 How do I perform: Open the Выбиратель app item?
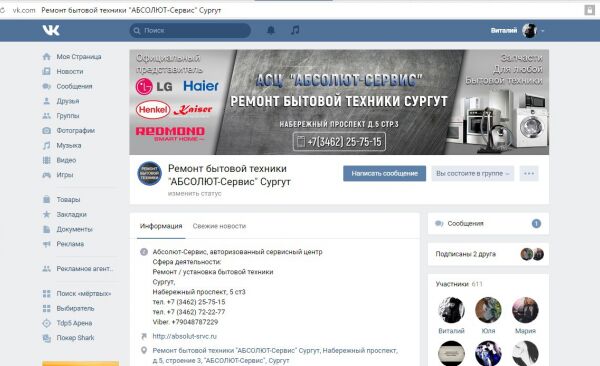(x=68, y=308)
